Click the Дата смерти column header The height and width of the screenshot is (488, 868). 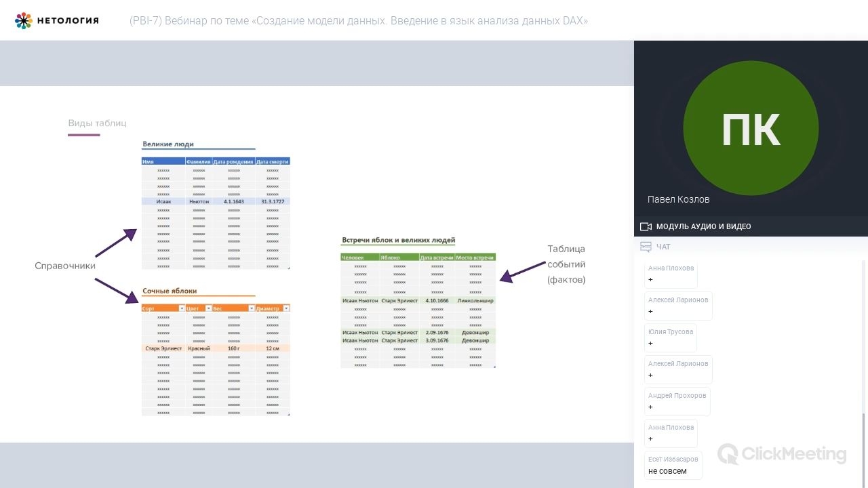pyautogui.click(x=273, y=161)
